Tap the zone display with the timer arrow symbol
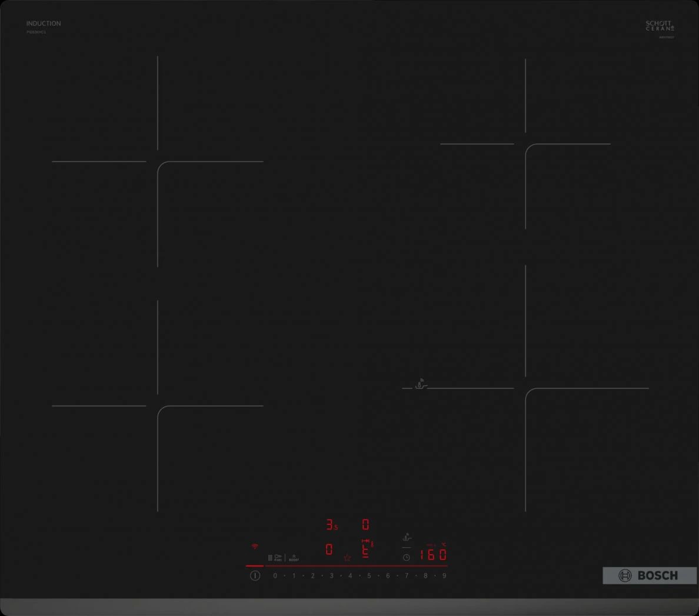 click(x=366, y=549)
